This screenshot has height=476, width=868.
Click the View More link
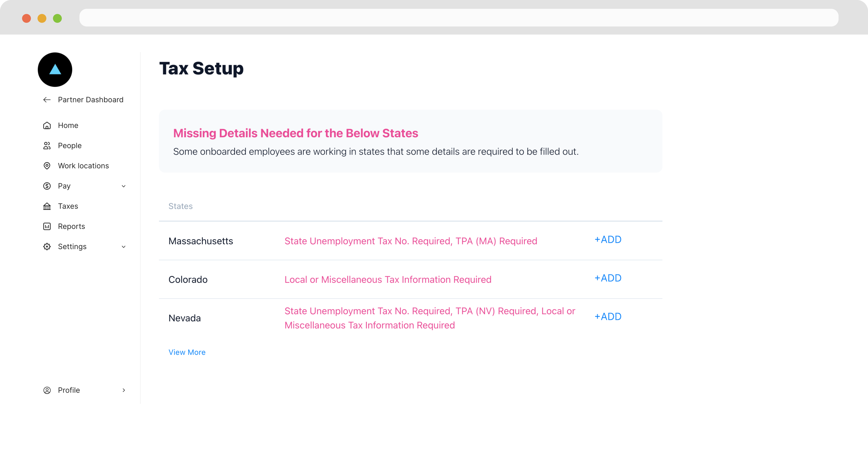(x=187, y=352)
